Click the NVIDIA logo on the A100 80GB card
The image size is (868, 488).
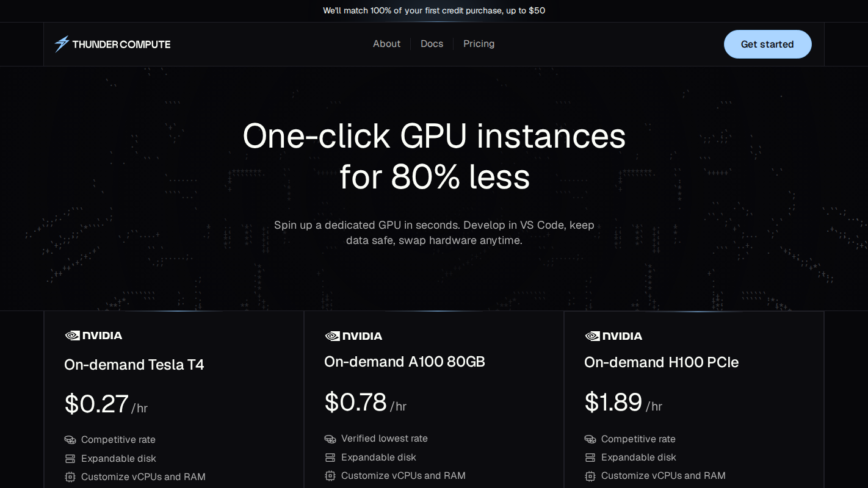click(353, 335)
